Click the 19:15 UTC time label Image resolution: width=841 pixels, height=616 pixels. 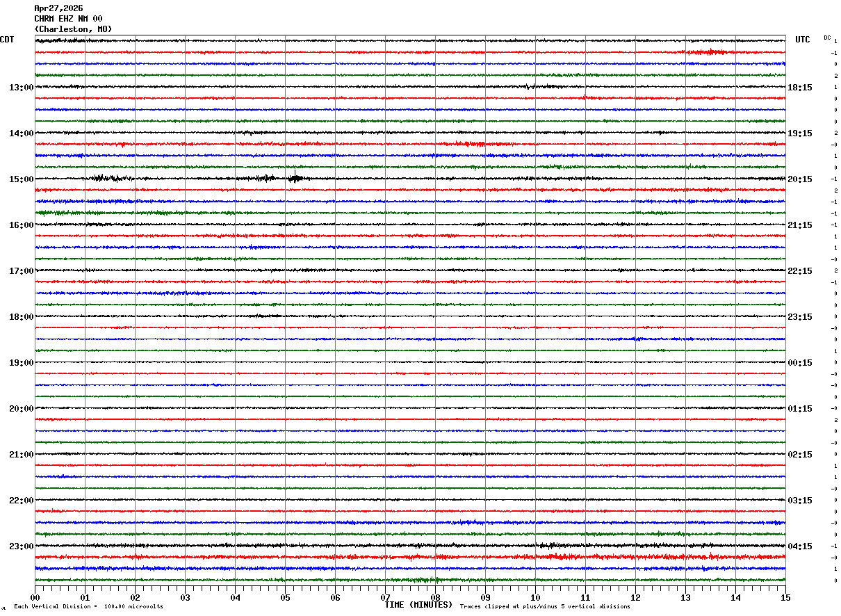pos(801,133)
